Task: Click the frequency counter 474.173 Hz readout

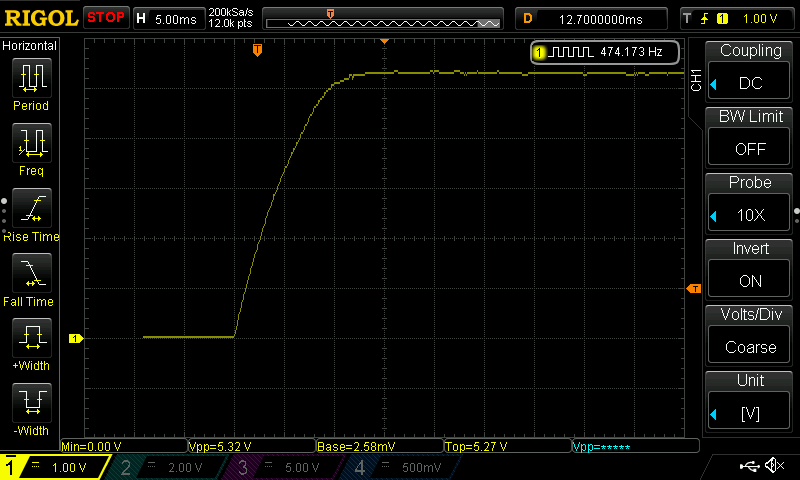Action: click(x=605, y=51)
